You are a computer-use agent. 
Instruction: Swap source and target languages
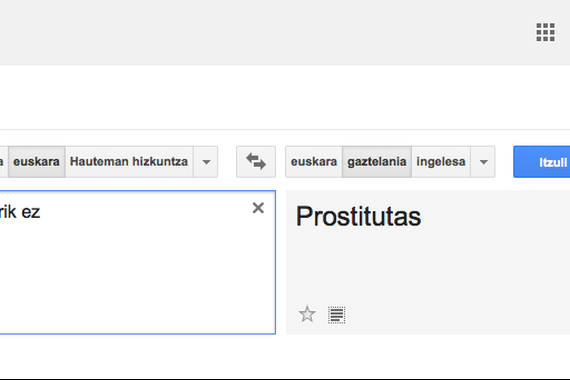[x=256, y=161]
